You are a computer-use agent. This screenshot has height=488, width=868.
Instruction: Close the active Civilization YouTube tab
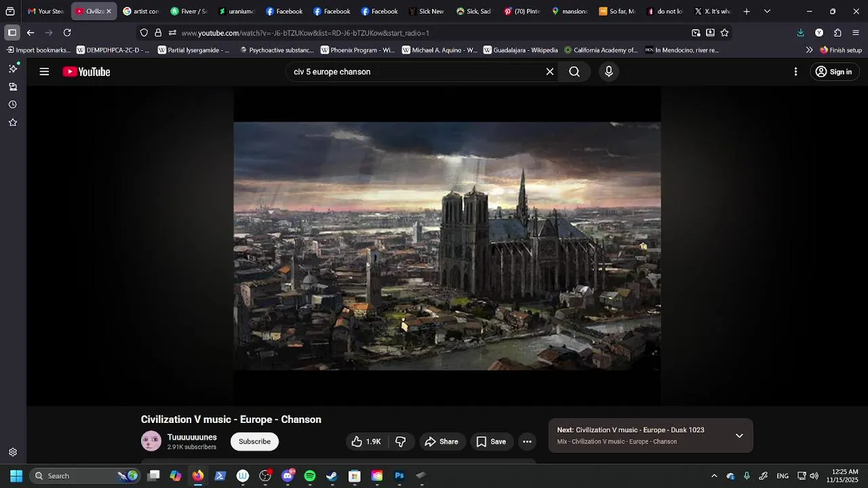pyautogui.click(x=108, y=12)
